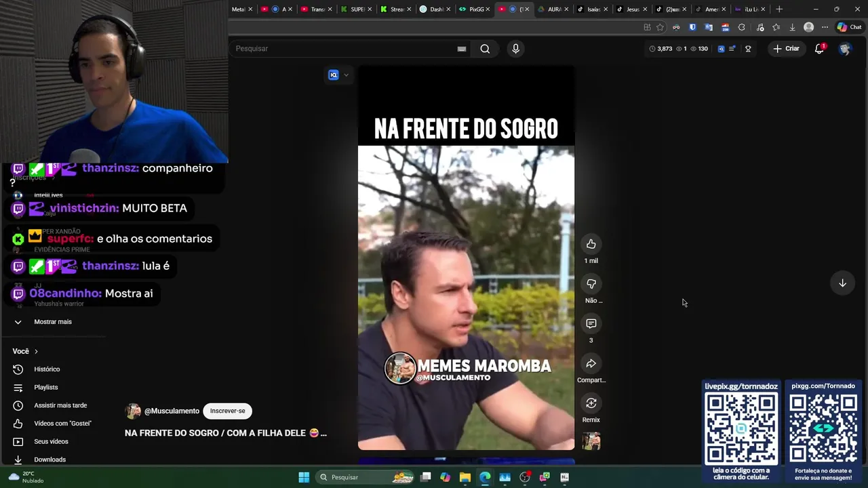Image resolution: width=868 pixels, height=488 pixels.
Task: Open the @Musculamento channel link
Action: (x=172, y=411)
